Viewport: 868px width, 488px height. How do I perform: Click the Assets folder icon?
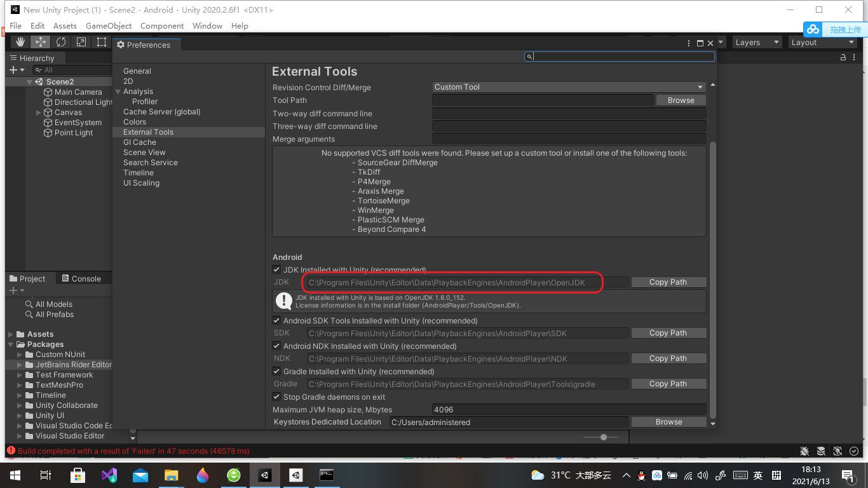pos(21,334)
